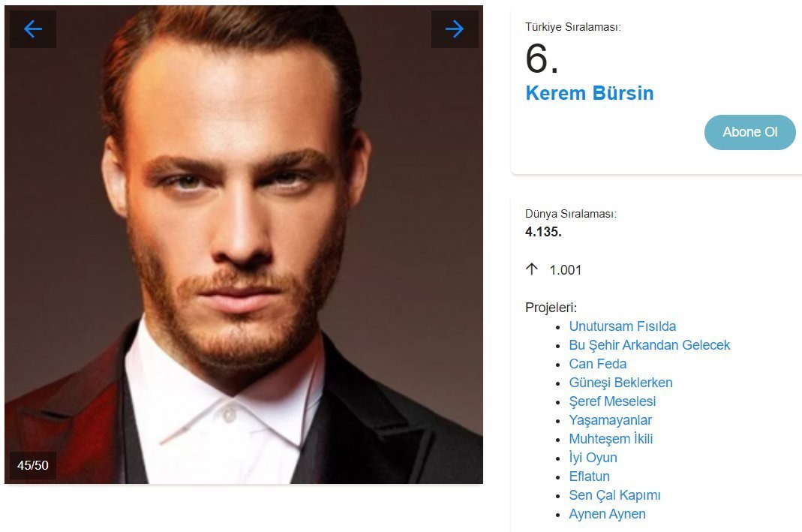Image resolution: width=802 pixels, height=532 pixels.
Task: Visit the Aynen Aynen project link
Action: 607,514
